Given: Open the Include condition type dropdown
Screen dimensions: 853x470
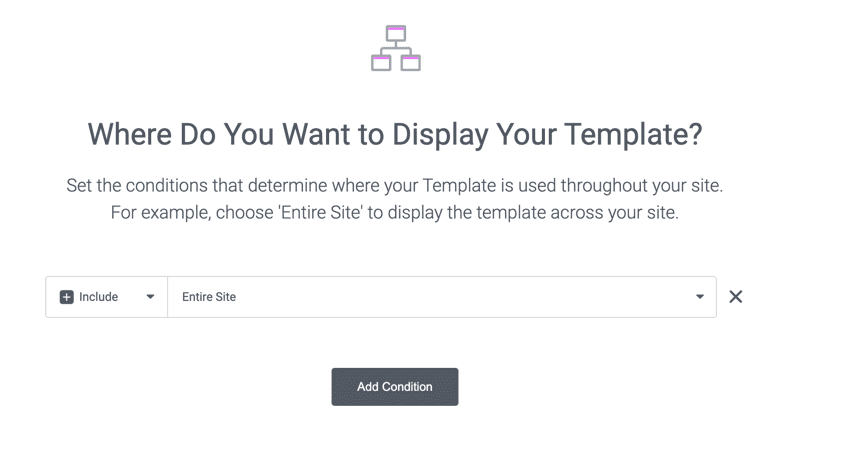Looking at the screenshot, I should click(x=107, y=297).
